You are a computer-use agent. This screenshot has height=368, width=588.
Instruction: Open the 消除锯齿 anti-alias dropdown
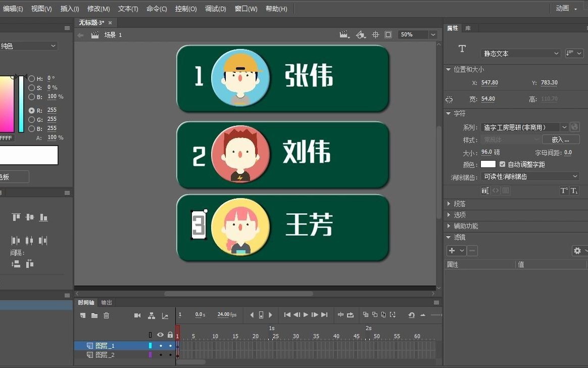point(530,176)
